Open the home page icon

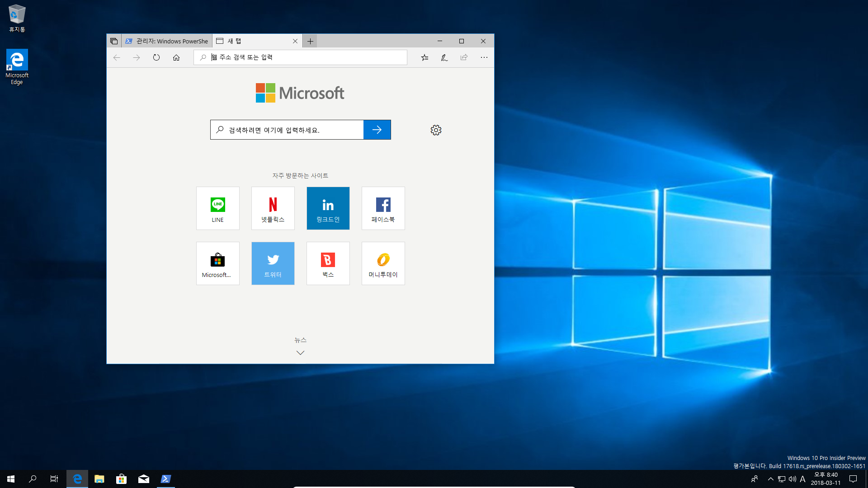(176, 57)
